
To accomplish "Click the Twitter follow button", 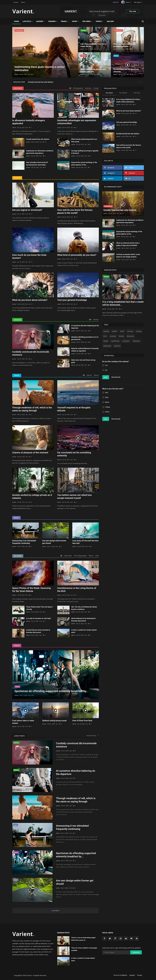I will point(134,167).
